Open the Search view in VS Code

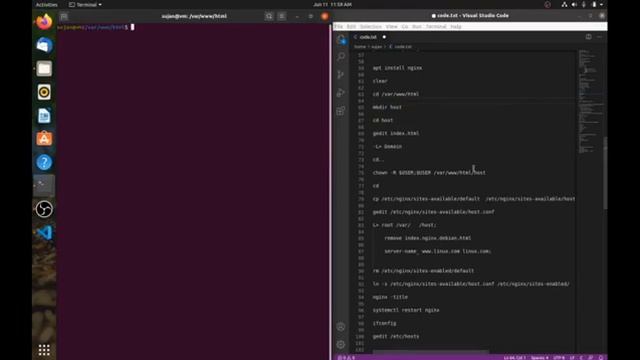341,57
